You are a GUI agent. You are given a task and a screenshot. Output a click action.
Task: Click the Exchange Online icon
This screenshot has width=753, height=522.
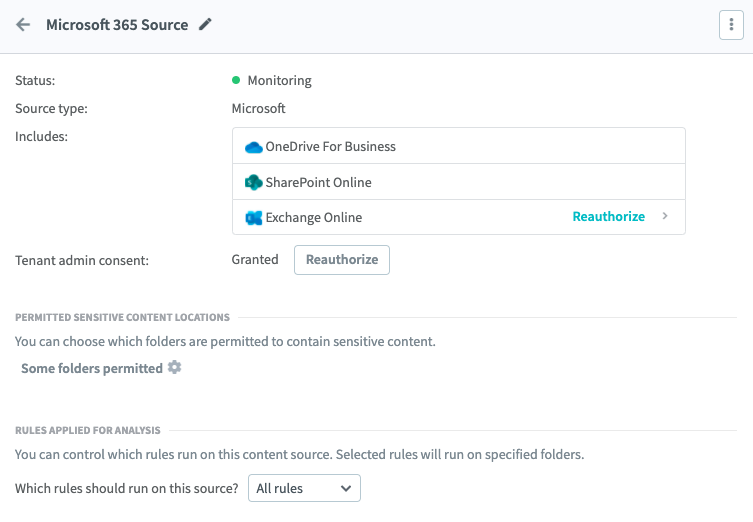253,217
